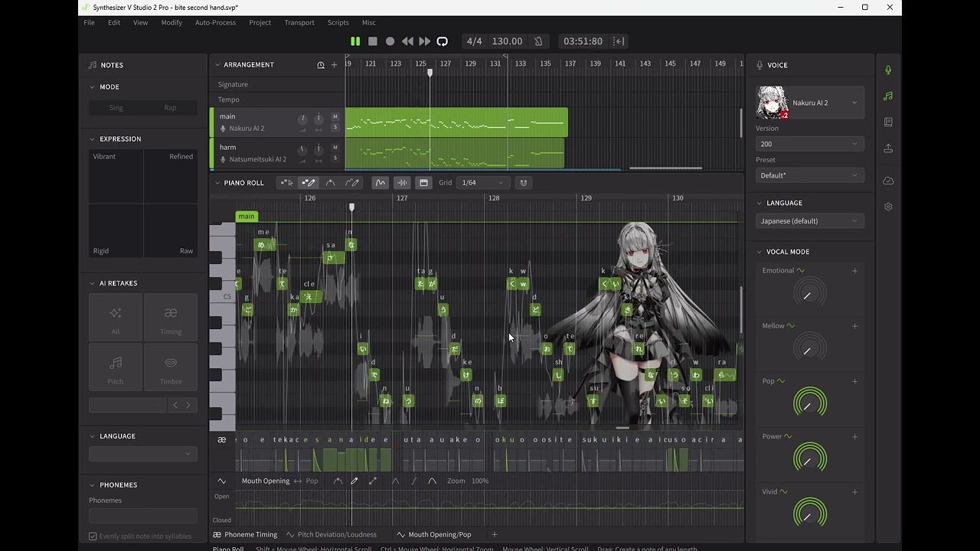The image size is (980, 551).
Task: Fast forward using the transport icon
Action: tap(425, 41)
